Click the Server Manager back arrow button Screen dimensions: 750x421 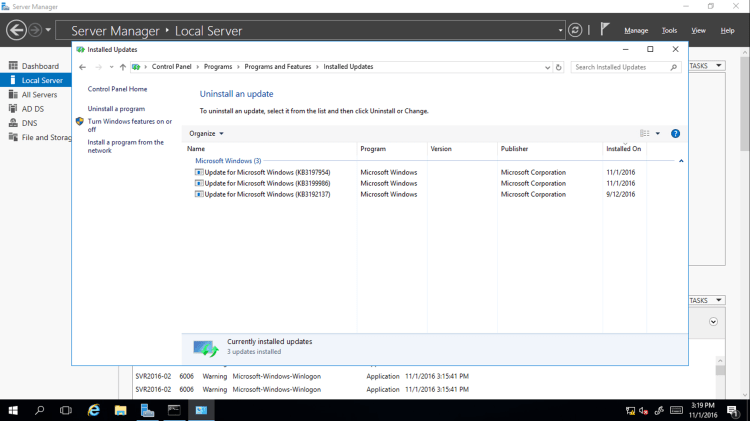pyautogui.click(x=16, y=30)
